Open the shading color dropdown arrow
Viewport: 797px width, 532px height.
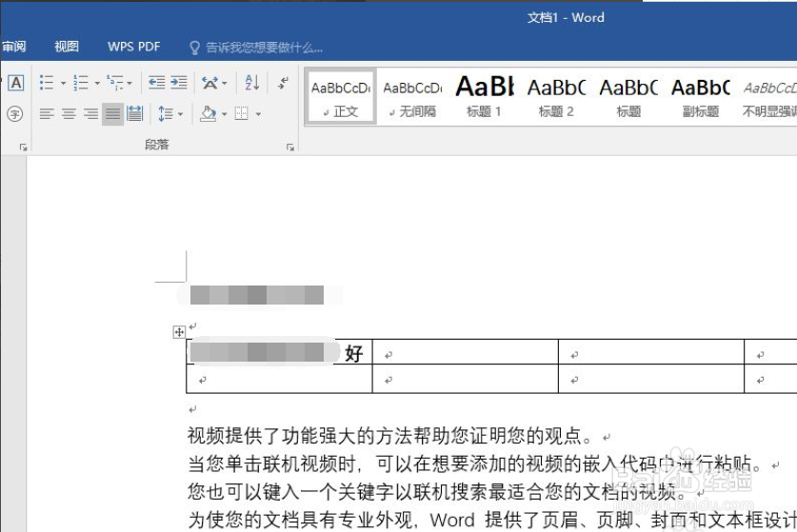click(224, 114)
